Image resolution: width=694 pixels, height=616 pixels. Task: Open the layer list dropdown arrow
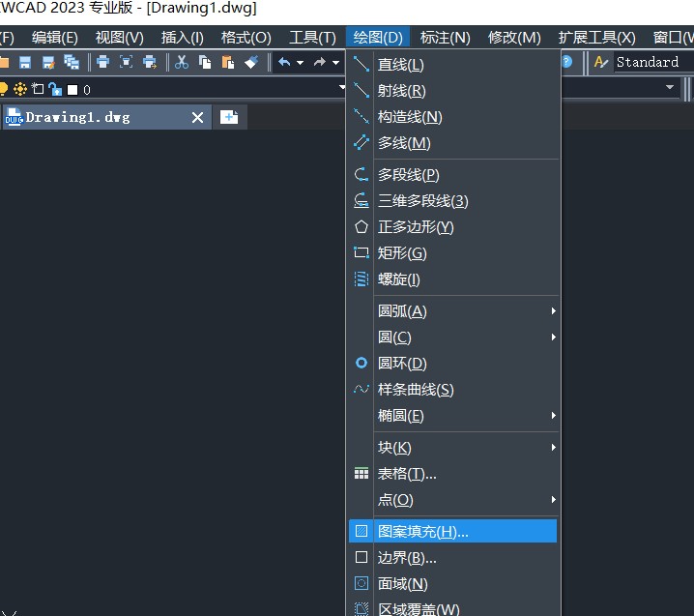pos(342,87)
